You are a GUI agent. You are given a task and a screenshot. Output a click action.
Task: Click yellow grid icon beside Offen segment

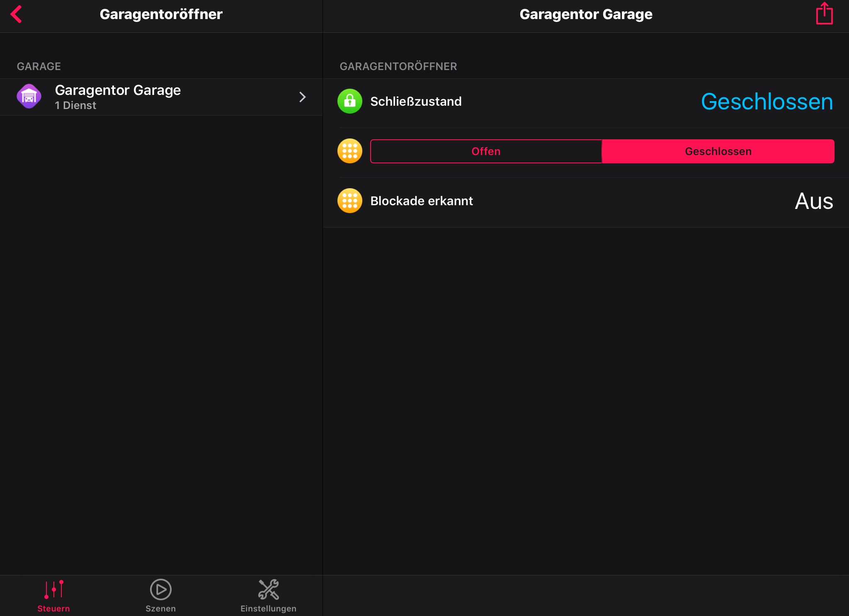[x=349, y=151]
